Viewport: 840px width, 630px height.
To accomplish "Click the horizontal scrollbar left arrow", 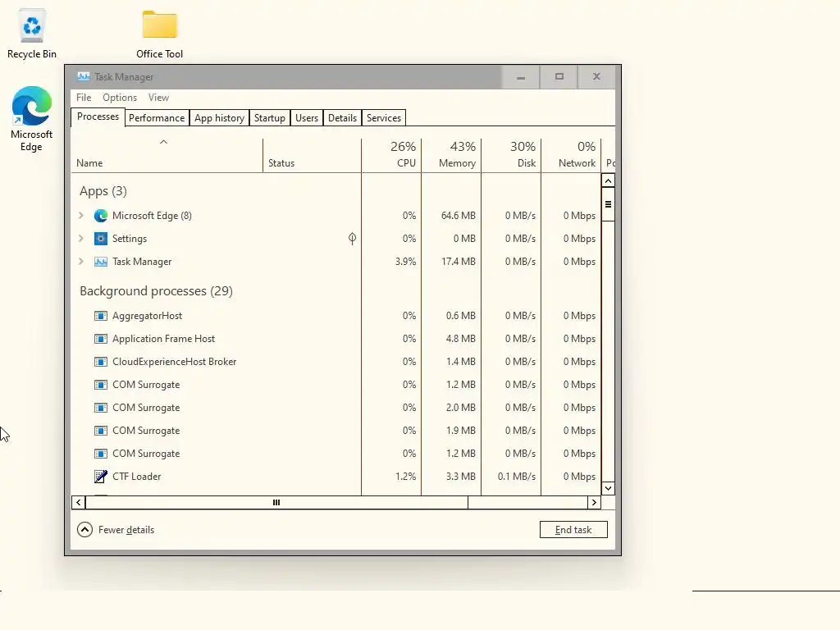I will coord(78,503).
